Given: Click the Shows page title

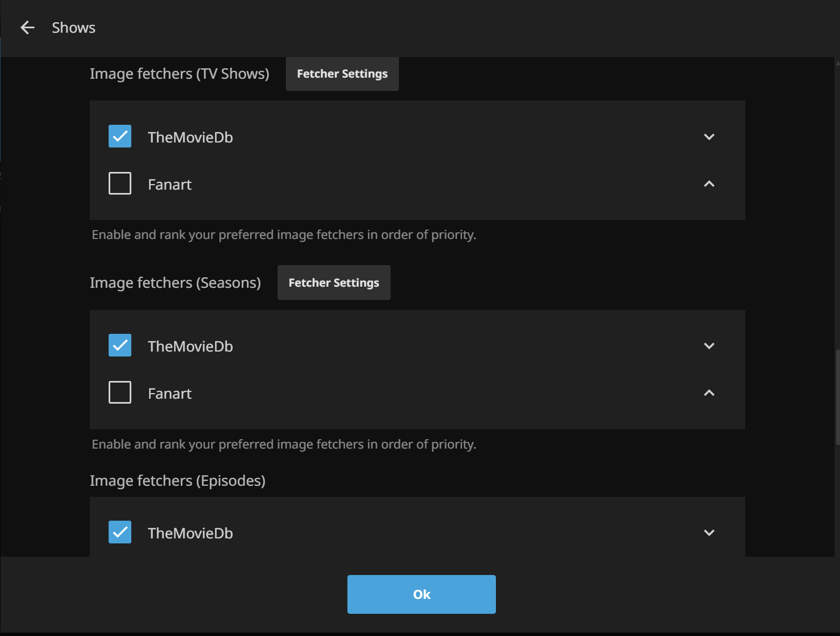Looking at the screenshot, I should (x=74, y=28).
